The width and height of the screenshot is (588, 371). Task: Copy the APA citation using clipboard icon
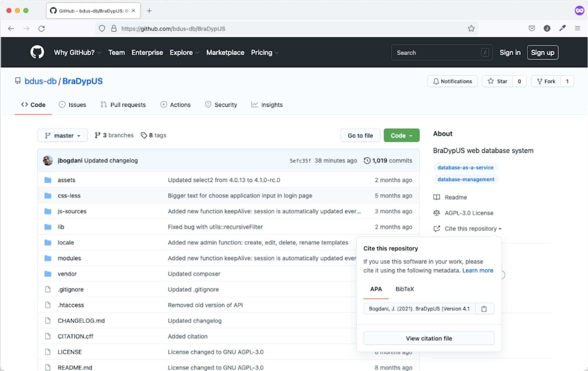pyautogui.click(x=484, y=308)
